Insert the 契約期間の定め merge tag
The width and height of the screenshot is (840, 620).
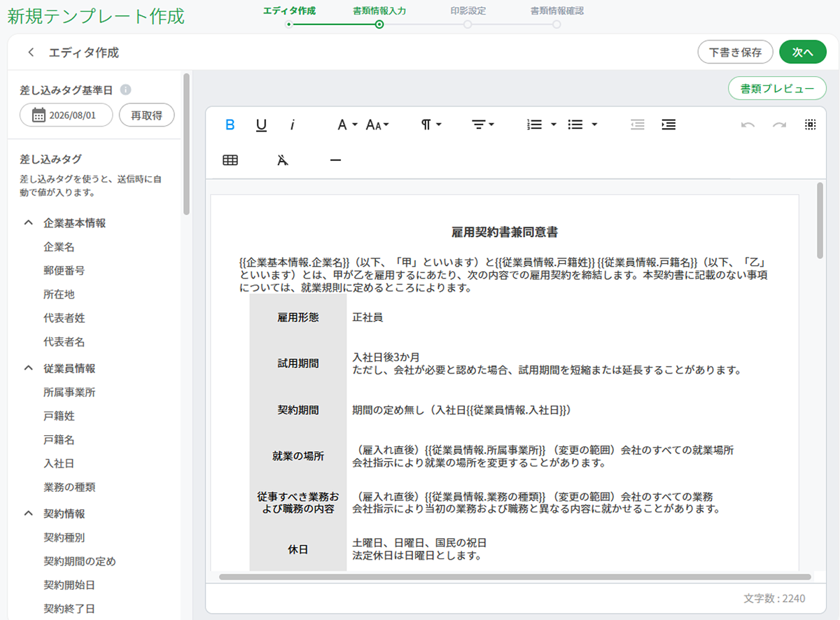(79, 561)
